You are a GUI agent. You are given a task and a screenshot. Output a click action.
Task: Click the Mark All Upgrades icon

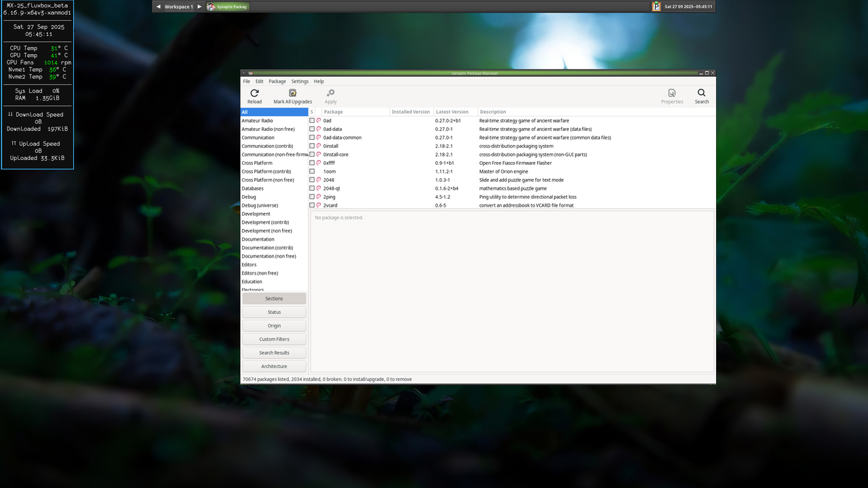[x=293, y=93]
